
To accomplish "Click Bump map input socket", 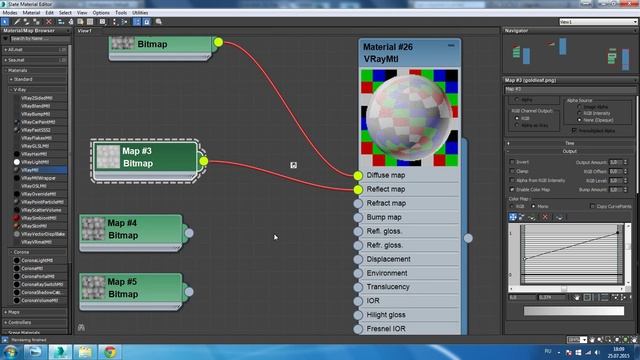I will [x=358, y=217].
